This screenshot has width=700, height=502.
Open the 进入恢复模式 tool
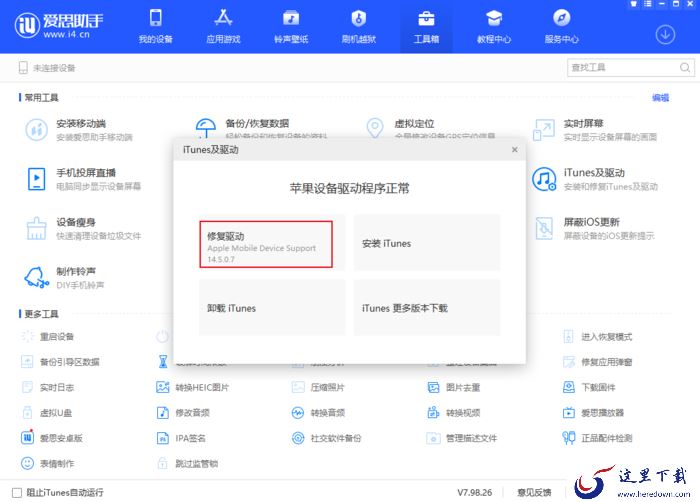click(x=598, y=336)
